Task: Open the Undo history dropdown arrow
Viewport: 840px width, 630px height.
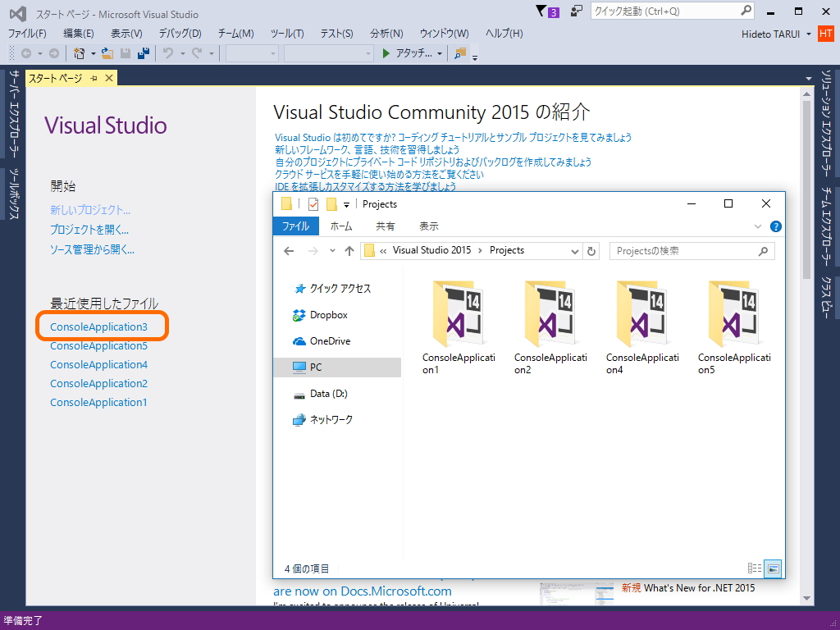Action: point(182,53)
